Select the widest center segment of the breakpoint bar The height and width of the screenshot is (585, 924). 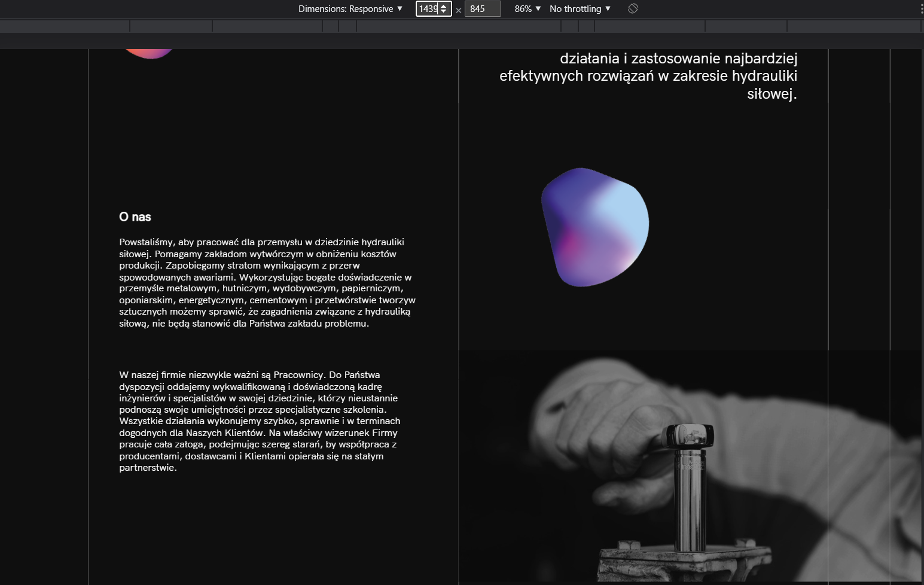coord(458,26)
